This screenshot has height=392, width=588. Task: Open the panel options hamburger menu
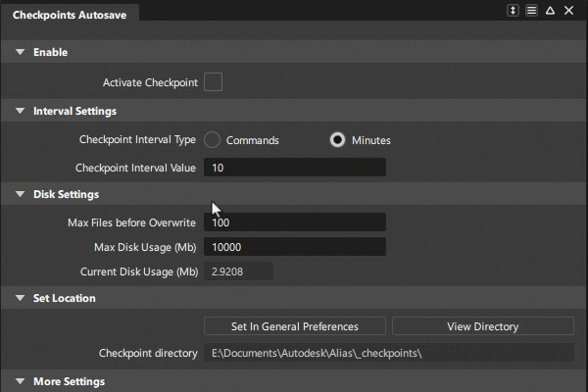(531, 10)
